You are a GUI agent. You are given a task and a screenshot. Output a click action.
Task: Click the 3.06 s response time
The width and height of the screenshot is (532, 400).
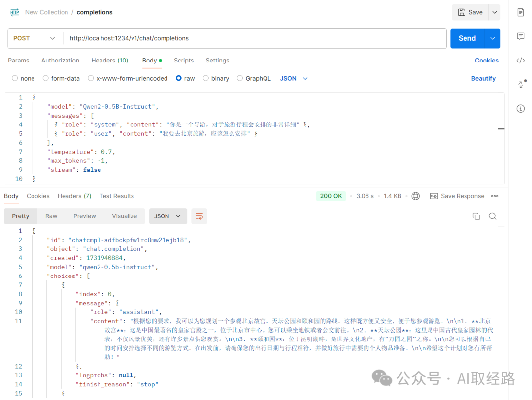pos(365,196)
